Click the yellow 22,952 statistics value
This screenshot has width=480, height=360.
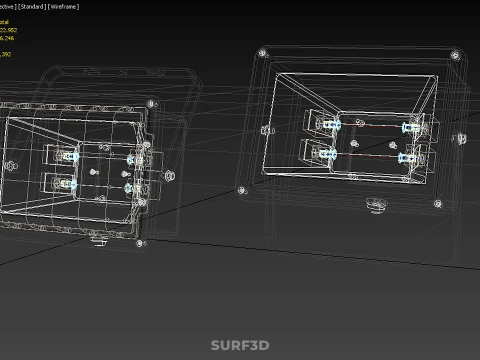point(8,30)
